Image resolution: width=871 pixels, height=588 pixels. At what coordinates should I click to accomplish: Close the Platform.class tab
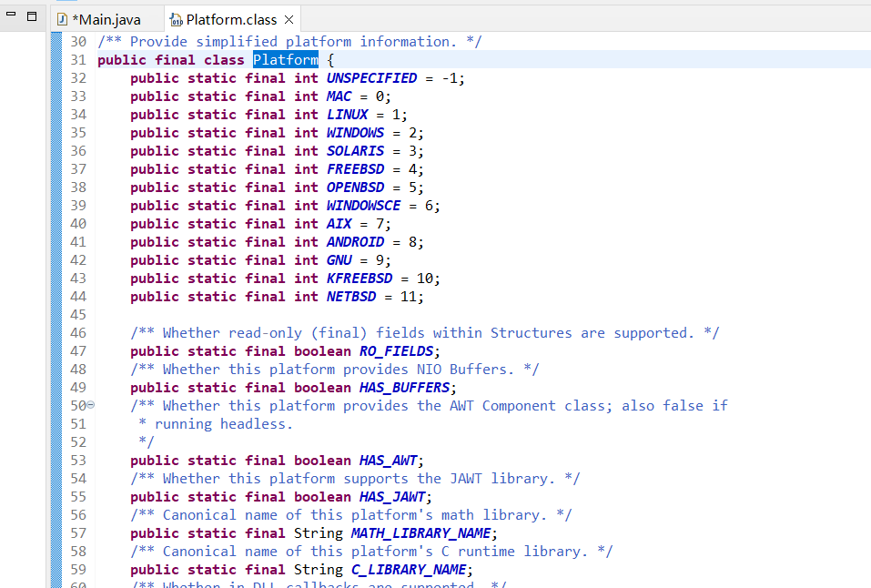[289, 18]
